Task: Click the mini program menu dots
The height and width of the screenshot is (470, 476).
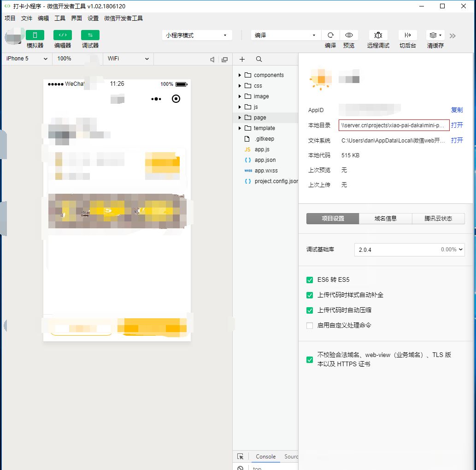Action: pos(156,99)
